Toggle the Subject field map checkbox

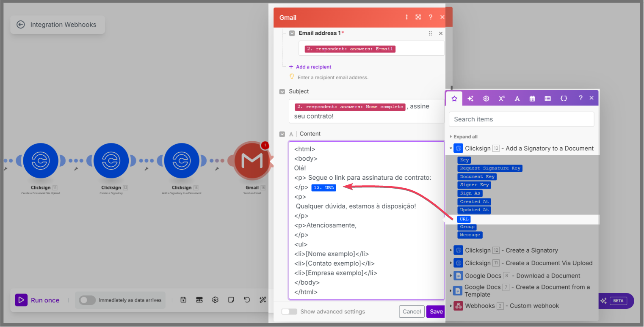click(x=282, y=91)
